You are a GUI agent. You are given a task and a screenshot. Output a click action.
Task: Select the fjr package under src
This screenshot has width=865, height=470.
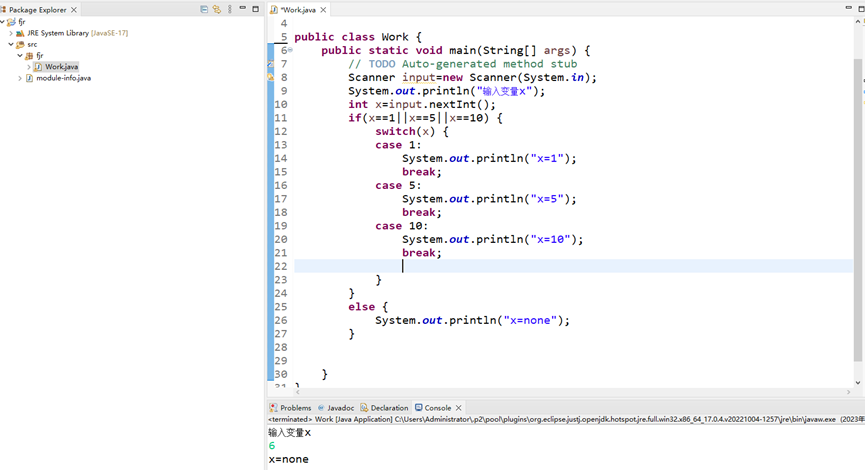(x=40, y=56)
